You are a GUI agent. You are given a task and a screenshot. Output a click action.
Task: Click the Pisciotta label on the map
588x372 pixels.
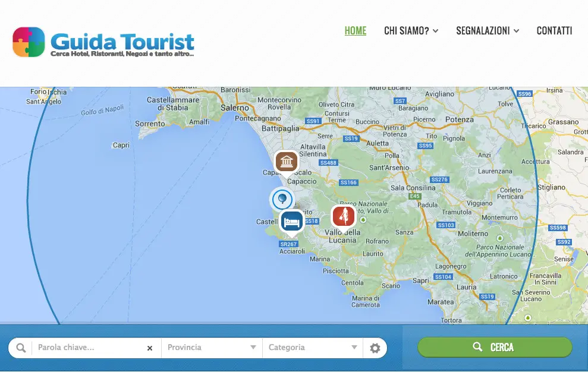click(336, 271)
